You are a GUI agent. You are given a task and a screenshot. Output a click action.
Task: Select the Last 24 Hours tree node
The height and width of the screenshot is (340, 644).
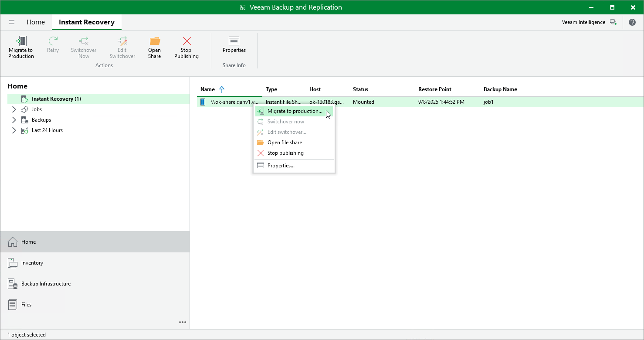[47, 130]
